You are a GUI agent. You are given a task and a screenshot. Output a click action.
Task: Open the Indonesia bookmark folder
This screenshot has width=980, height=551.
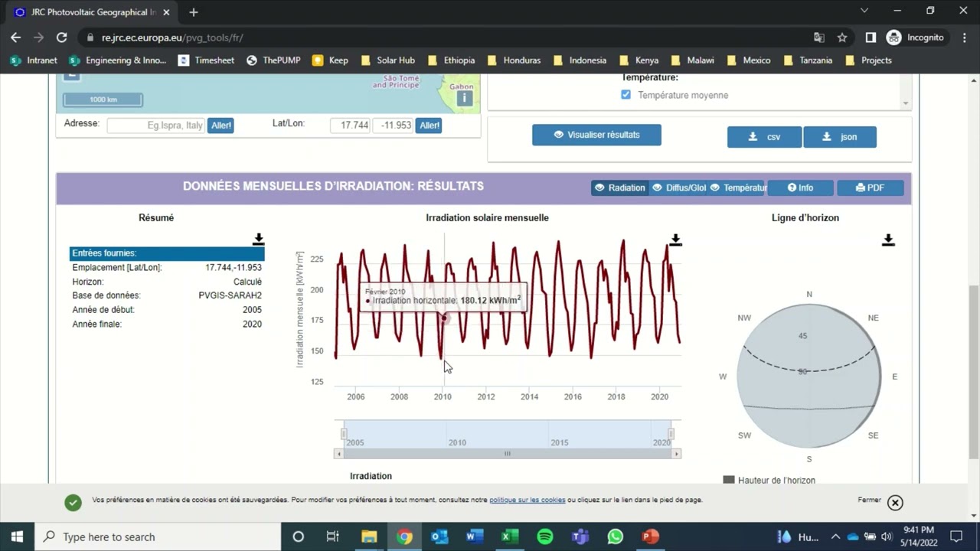click(x=580, y=60)
